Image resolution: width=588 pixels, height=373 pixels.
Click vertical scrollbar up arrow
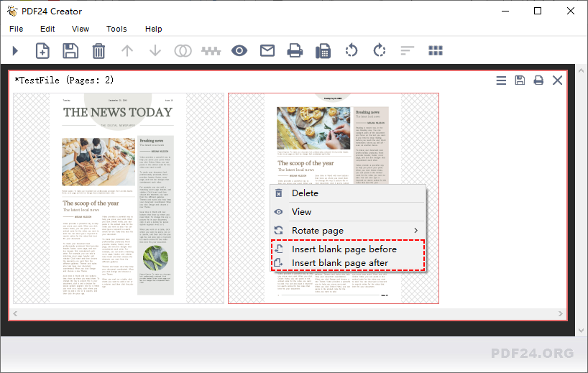point(581,70)
